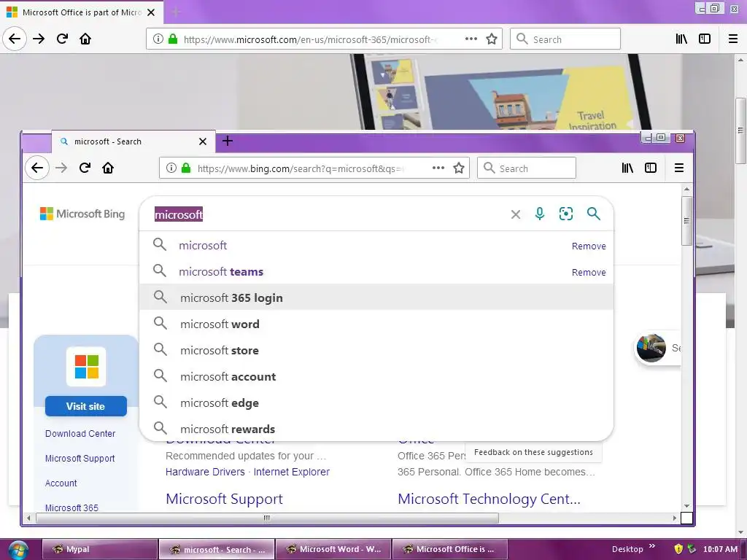Show site info for bing.com address
Viewport: 747px width, 560px height.
tap(171, 168)
